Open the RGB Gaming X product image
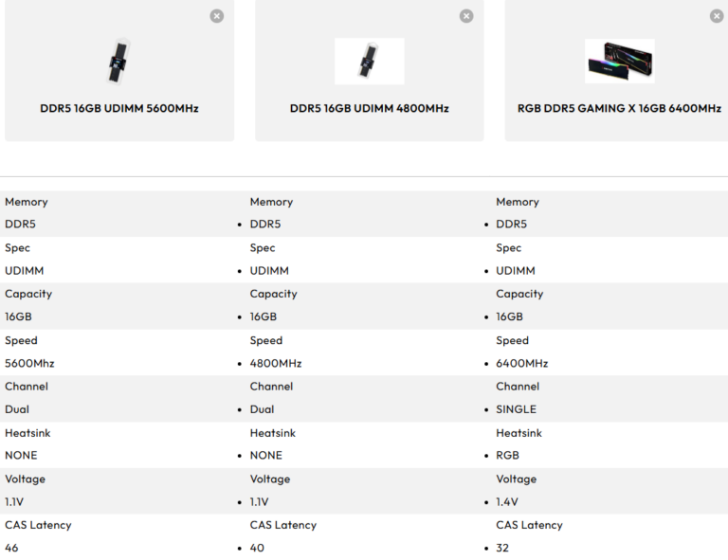 point(619,62)
